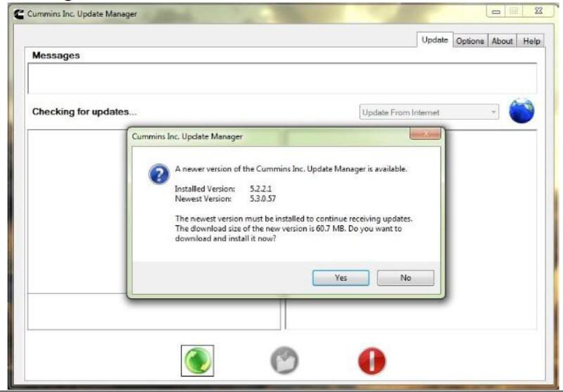Click the red stop icon
The width and height of the screenshot is (563, 392).
tap(372, 361)
